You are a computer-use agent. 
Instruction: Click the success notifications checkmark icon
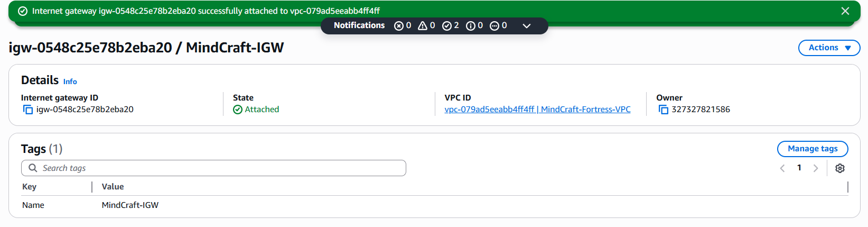(447, 25)
